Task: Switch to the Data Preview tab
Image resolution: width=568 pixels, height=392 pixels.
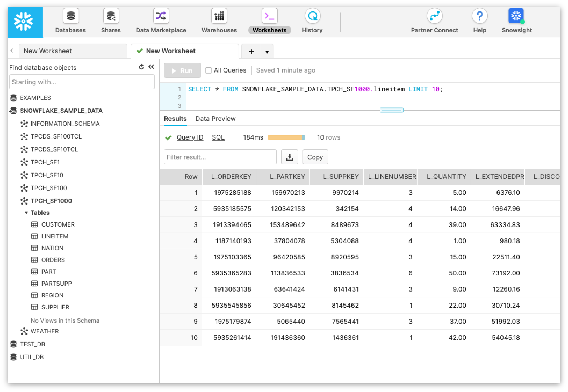Action: point(215,119)
